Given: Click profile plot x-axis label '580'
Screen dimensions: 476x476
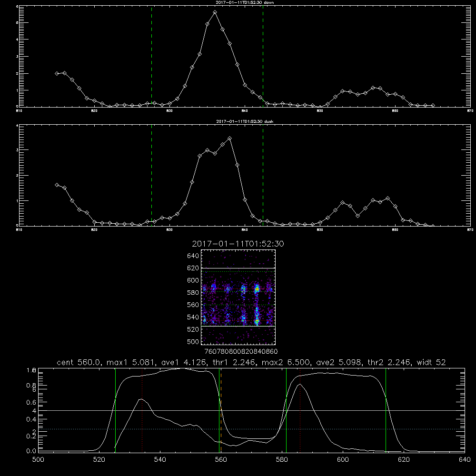Looking at the screenshot, I should [x=282, y=460].
